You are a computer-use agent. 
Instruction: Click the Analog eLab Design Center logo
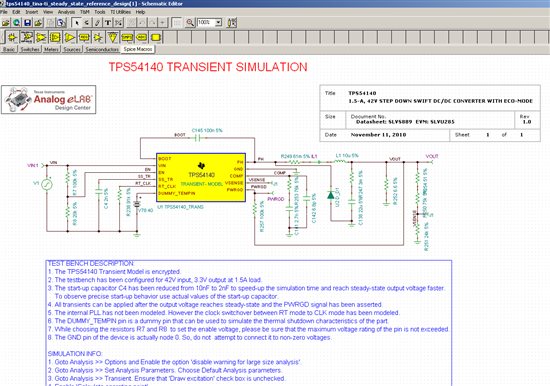(x=49, y=100)
